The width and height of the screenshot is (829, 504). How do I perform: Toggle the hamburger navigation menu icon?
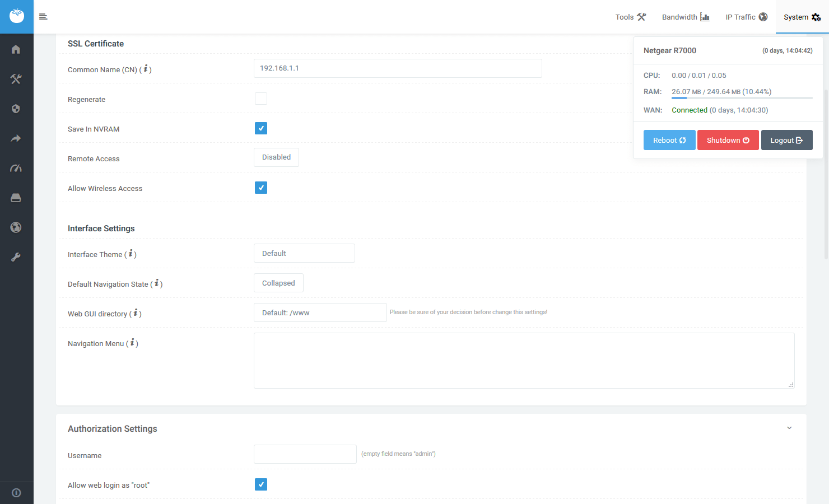coord(43,17)
